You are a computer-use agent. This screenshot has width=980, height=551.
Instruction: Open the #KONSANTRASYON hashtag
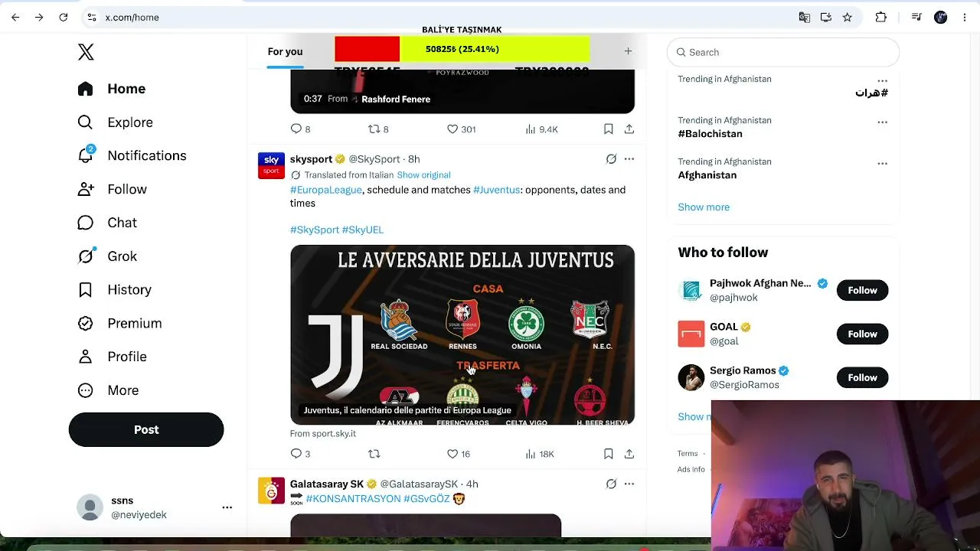point(353,499)
